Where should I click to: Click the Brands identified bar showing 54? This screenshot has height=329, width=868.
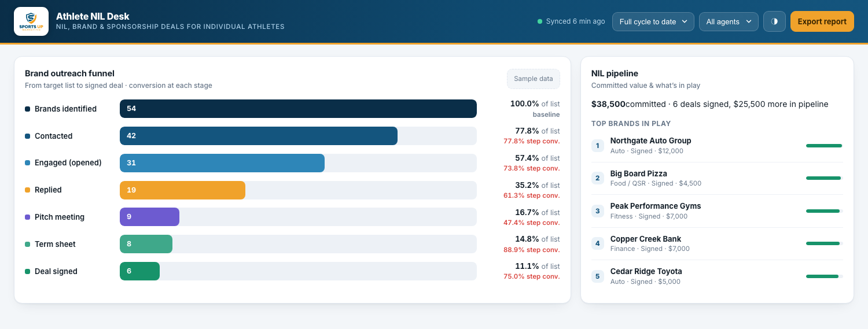pos(298,109)
